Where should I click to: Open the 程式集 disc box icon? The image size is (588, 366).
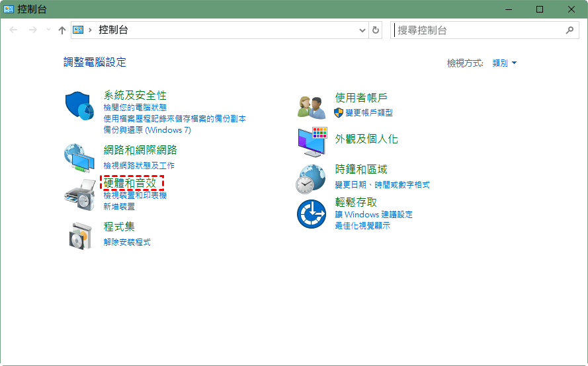[81, 235]
